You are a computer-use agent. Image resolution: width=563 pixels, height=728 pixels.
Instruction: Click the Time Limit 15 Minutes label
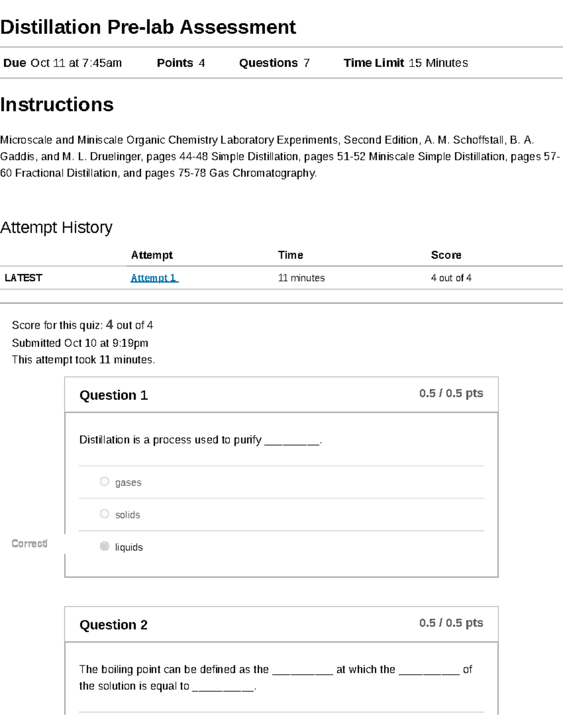click(405, 63)
